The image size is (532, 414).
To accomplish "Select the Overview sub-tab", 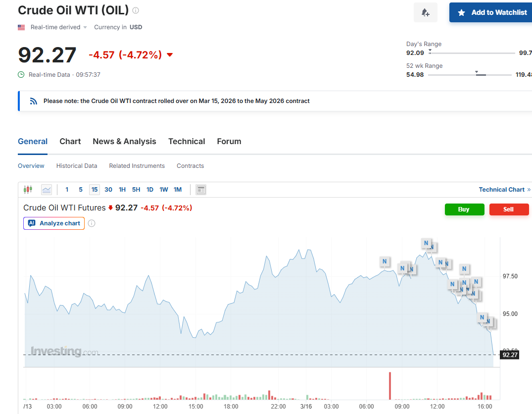I will 31,166.
